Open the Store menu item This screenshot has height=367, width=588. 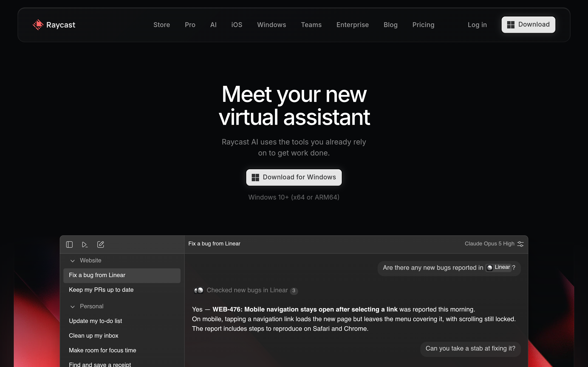(x=161, y=25)
